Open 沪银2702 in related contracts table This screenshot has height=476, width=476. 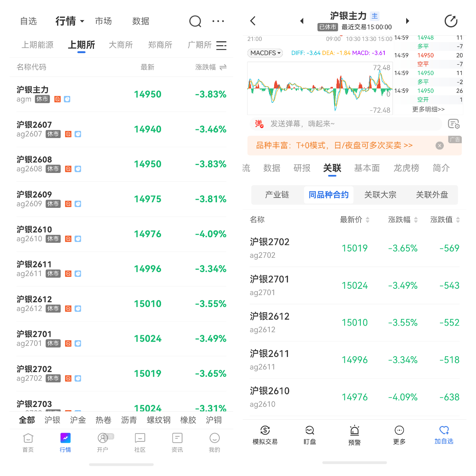[x=355, y=248]
